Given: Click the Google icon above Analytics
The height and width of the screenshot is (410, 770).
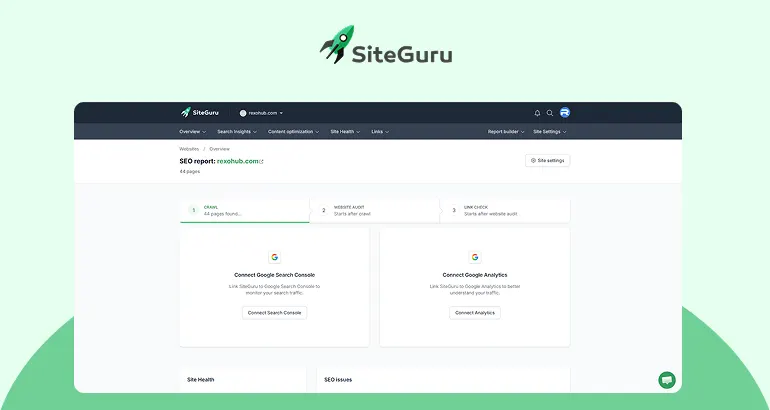Looking at the screenshot, I should 475,257.
